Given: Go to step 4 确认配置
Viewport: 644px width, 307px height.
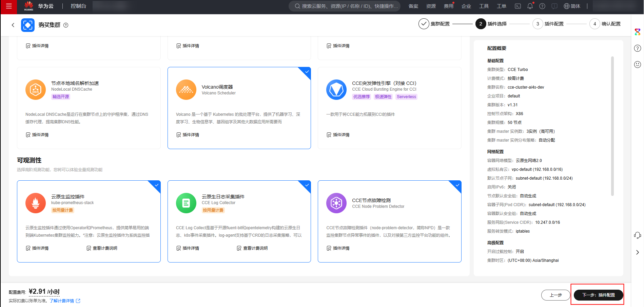Looking at the screenshot, I should 605,24.
